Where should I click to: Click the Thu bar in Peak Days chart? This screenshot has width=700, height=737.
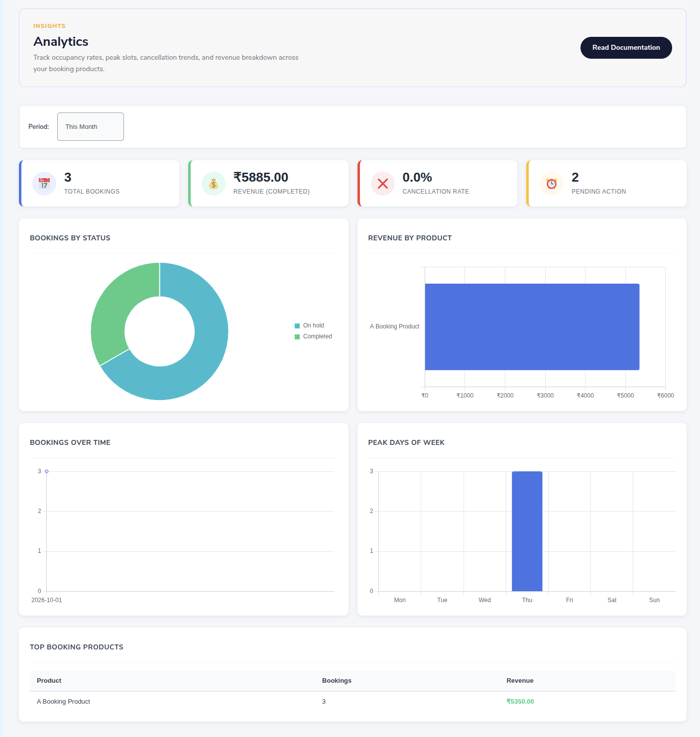pyautogui.click(x=527, y=531)
